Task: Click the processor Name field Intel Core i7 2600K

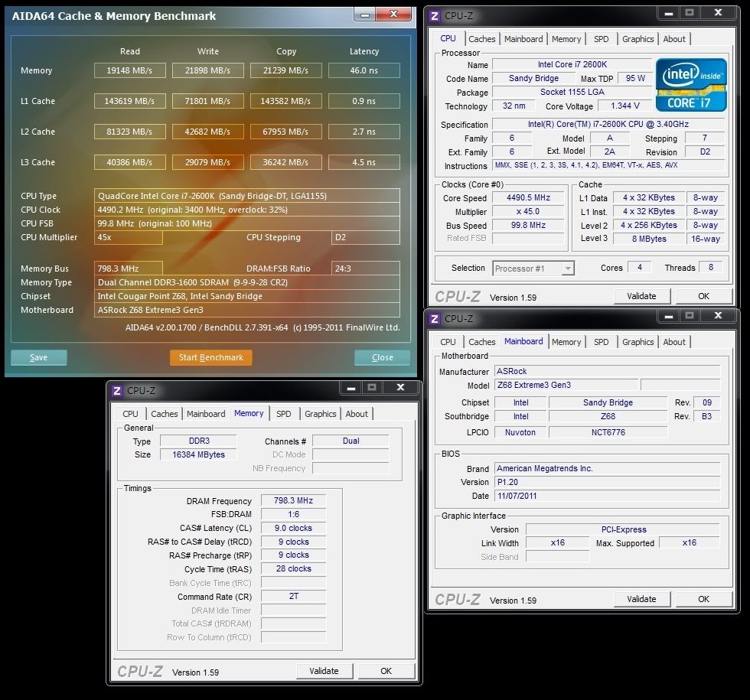Action: pyautogui.click(x=572, y=64)
